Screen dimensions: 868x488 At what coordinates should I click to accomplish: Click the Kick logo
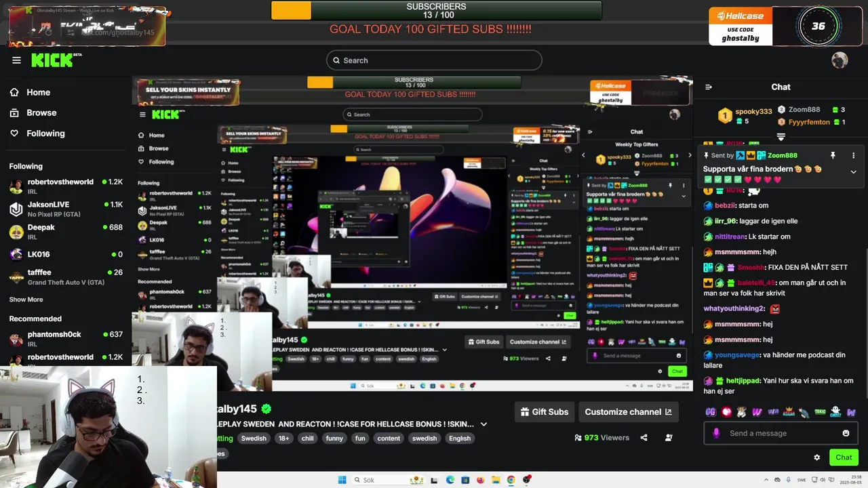(x=56, y=60)
